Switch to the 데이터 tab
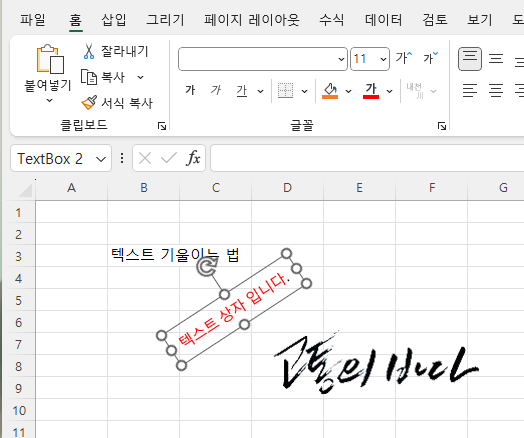The image size is (524, 438). pyautogui.click(x=383, y=20)
